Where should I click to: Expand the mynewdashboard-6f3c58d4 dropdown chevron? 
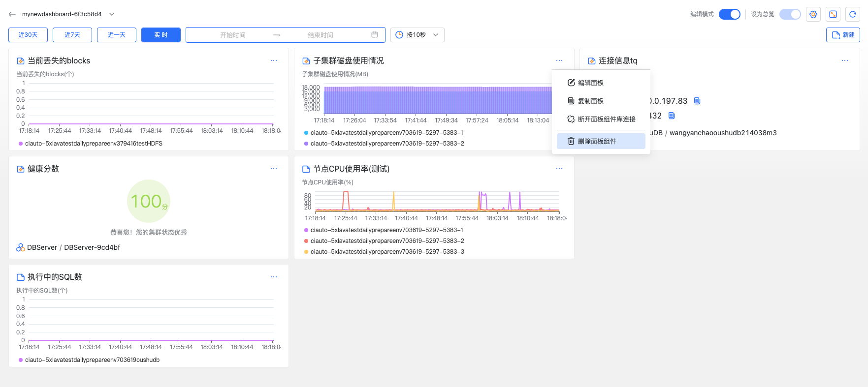pyautogui.click(x=112, y=14)
